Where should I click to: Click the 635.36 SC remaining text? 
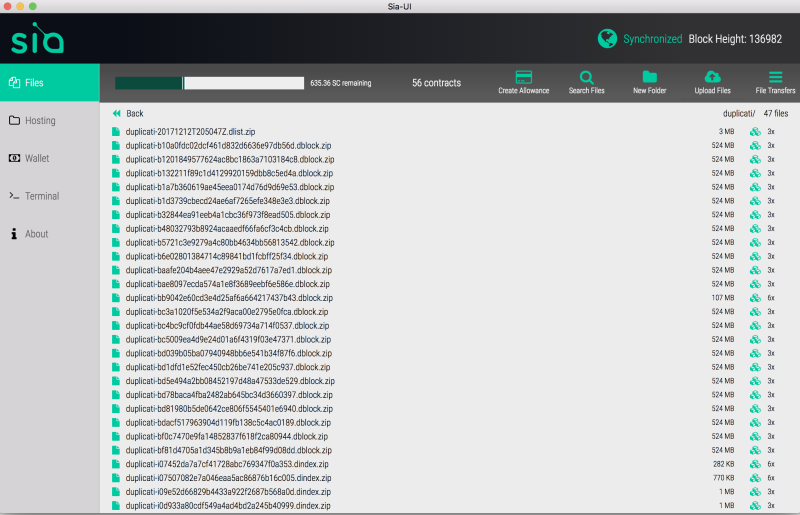coord(340,83)
